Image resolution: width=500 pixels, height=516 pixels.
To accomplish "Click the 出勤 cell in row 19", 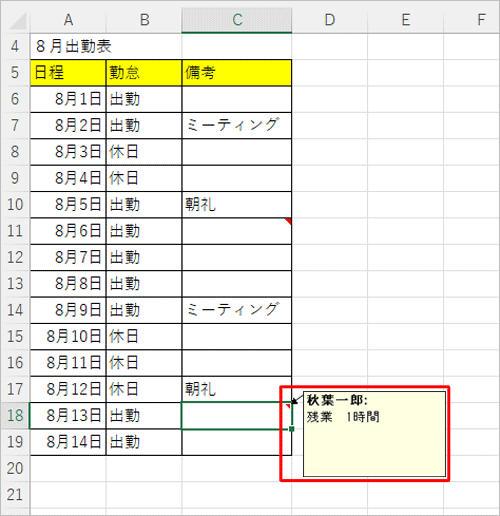I will [x=144, y=442].
